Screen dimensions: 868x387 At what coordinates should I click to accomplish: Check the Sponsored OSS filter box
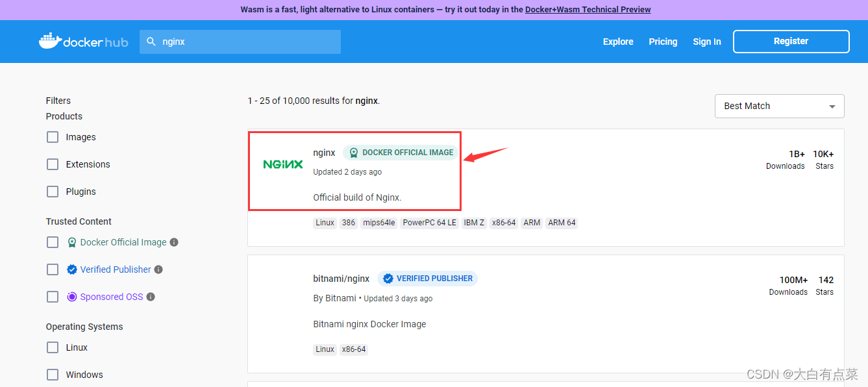(53, 297)
